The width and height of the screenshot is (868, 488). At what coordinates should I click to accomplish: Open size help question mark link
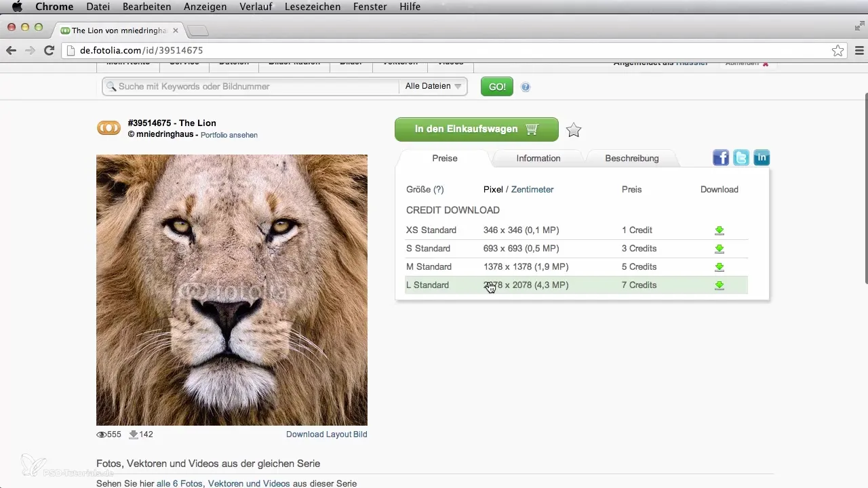(x=439, y=190)
